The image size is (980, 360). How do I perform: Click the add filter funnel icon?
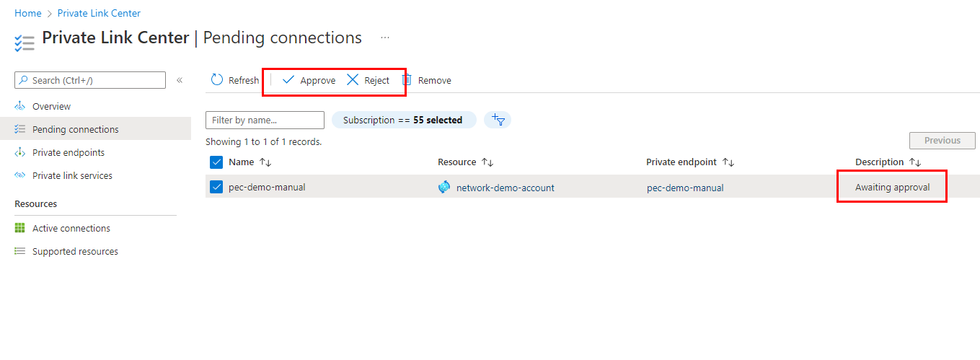click(498, 120)
